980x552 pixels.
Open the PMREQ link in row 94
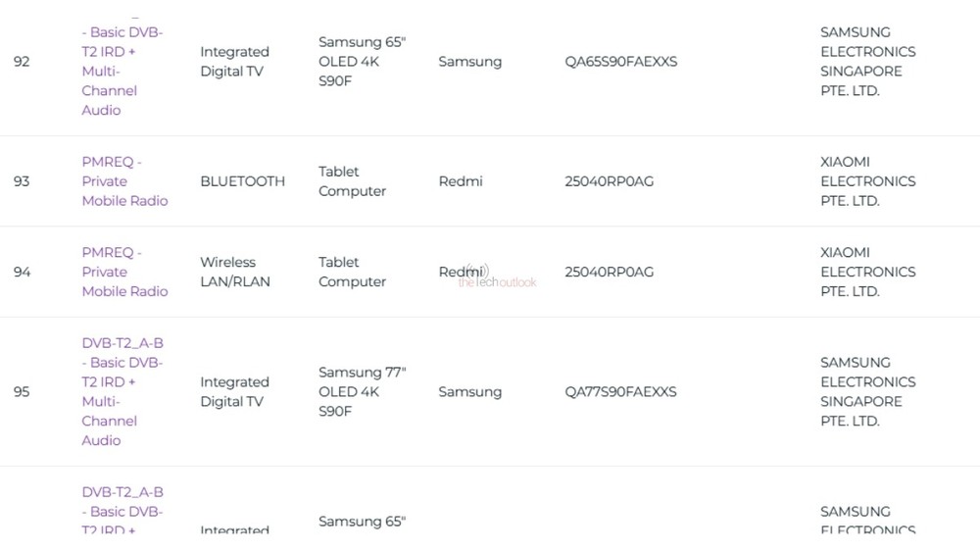point(124,272)
